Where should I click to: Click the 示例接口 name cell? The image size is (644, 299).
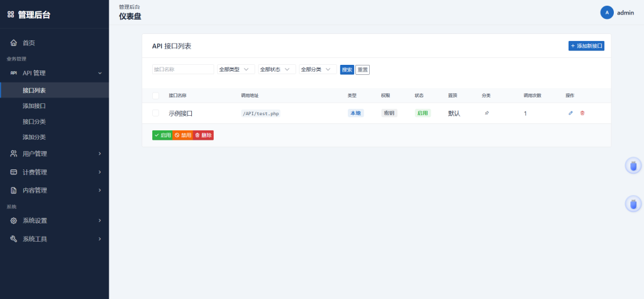tap(180, 113)
